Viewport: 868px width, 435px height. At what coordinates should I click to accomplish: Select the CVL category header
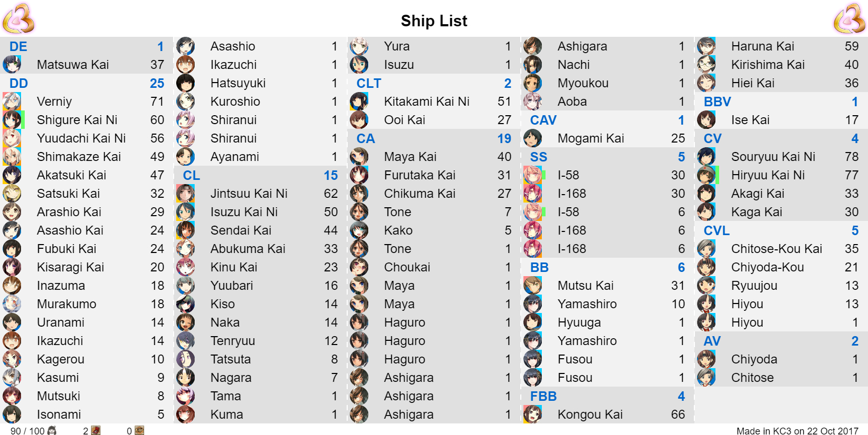pos(781,230)
